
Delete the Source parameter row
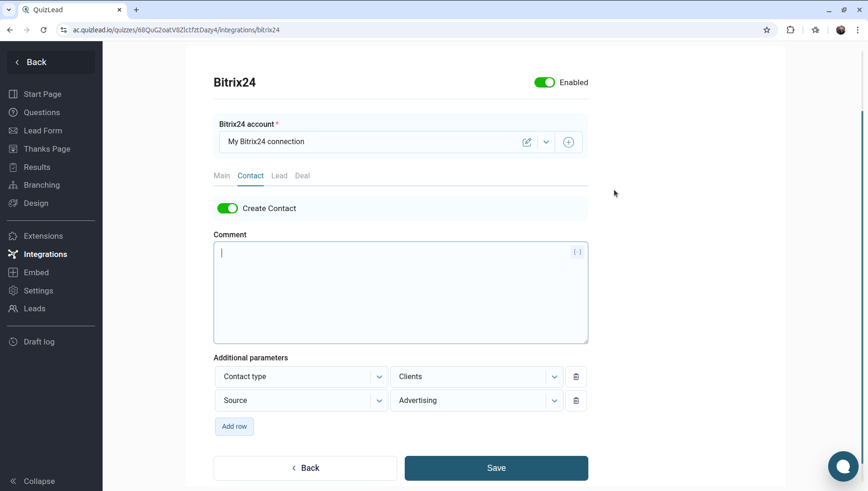pos(576,401)
